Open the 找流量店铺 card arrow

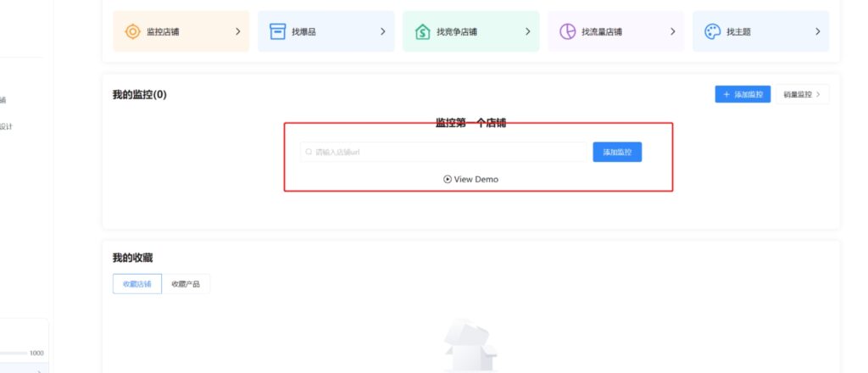673,31
